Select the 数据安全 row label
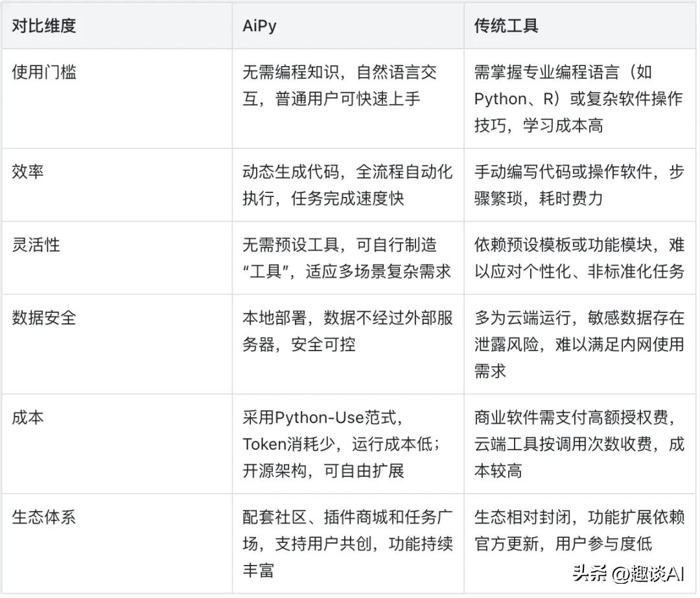The image size is (700, 598). point(44,317)
